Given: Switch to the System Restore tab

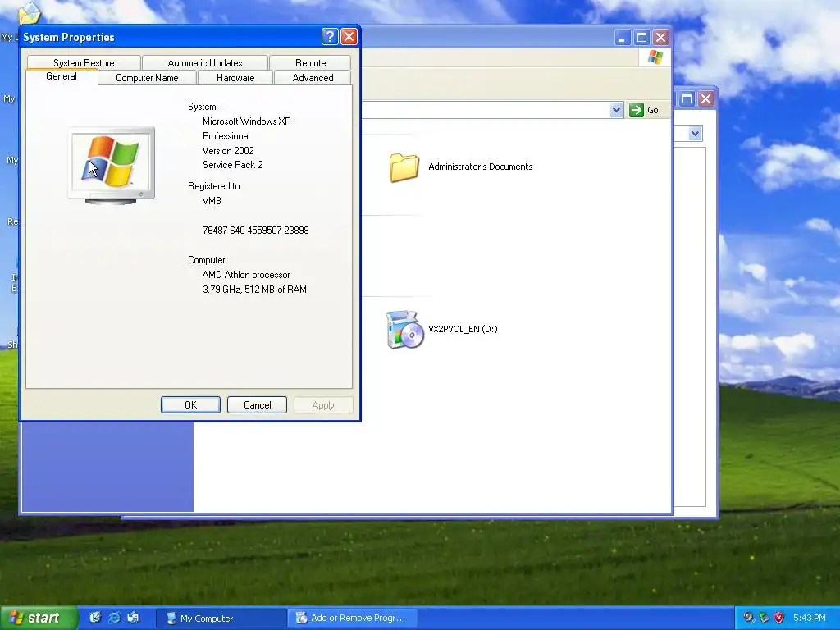Looking at the screenshot, I should (84, 62).
